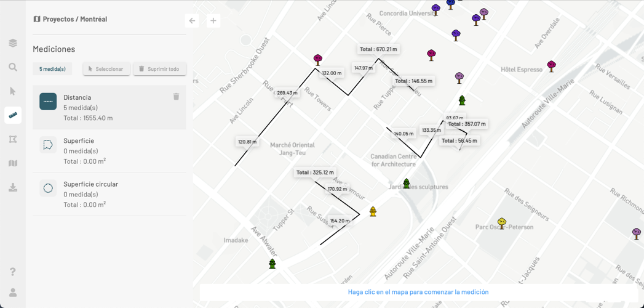
Task: Click the Total : 670.21 m label
Action: (x=378, y=49)
